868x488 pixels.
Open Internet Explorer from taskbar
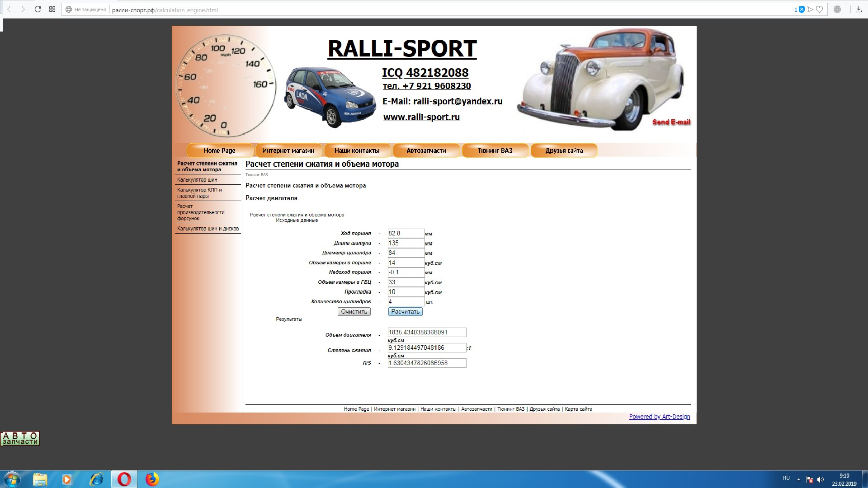point(96,479)
